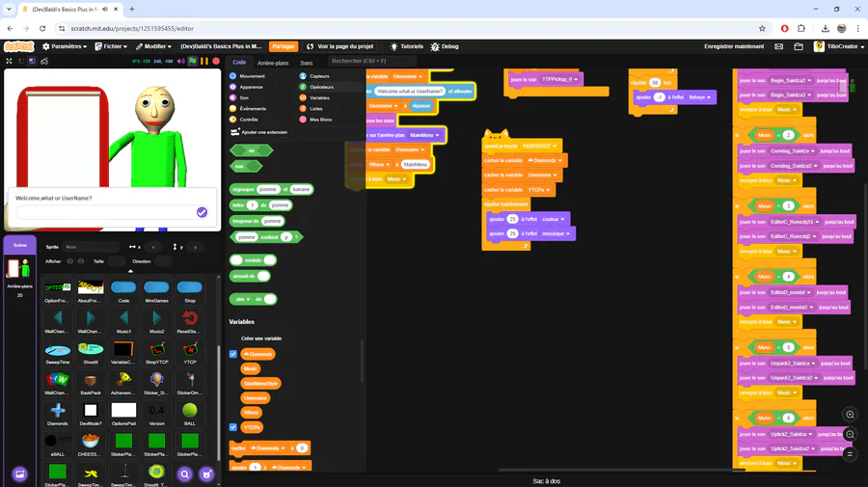The image size is (868, 487).
Task: Select the BALL sprite
Action: point(190,414)
